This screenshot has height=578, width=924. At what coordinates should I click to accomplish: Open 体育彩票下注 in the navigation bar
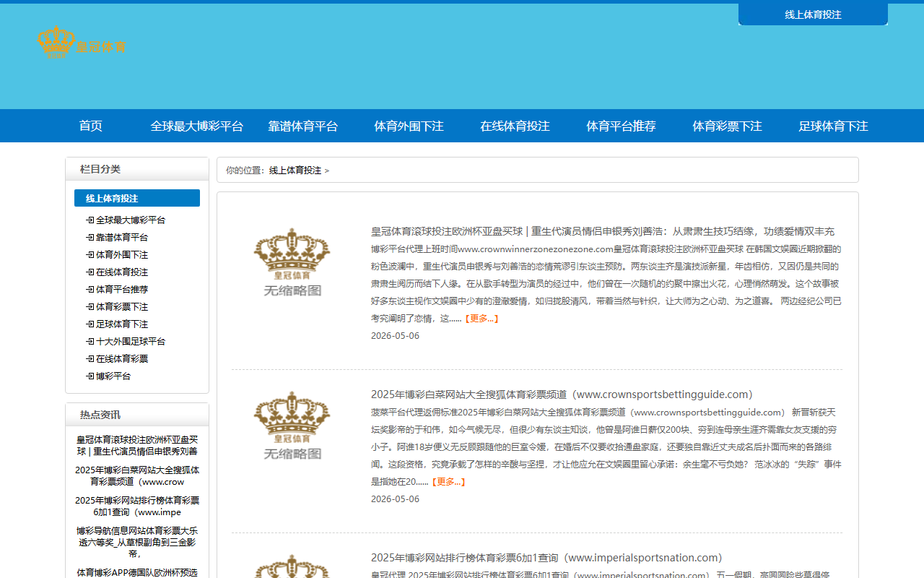(728, 126)
